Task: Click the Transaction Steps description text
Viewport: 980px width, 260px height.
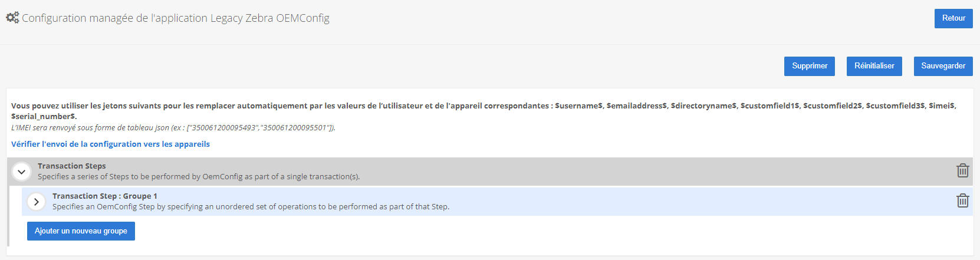Action: (199, 176)
